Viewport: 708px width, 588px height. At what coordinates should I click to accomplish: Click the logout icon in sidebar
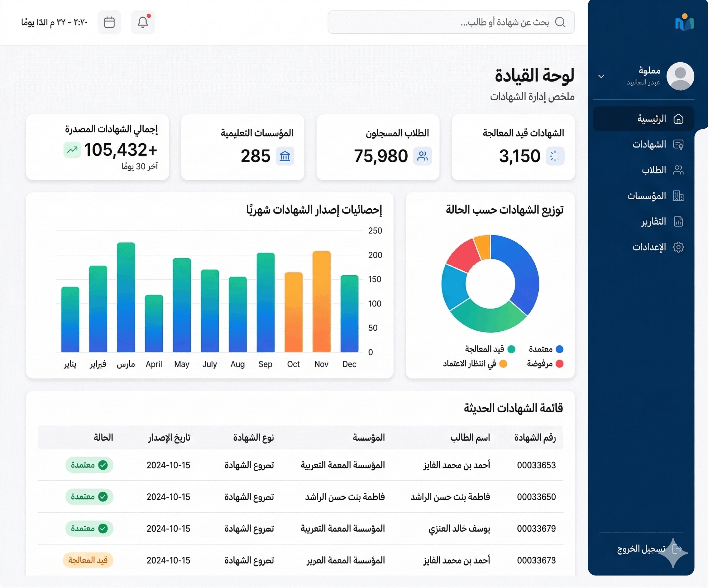pyautogui.click(x=677, y=549)
